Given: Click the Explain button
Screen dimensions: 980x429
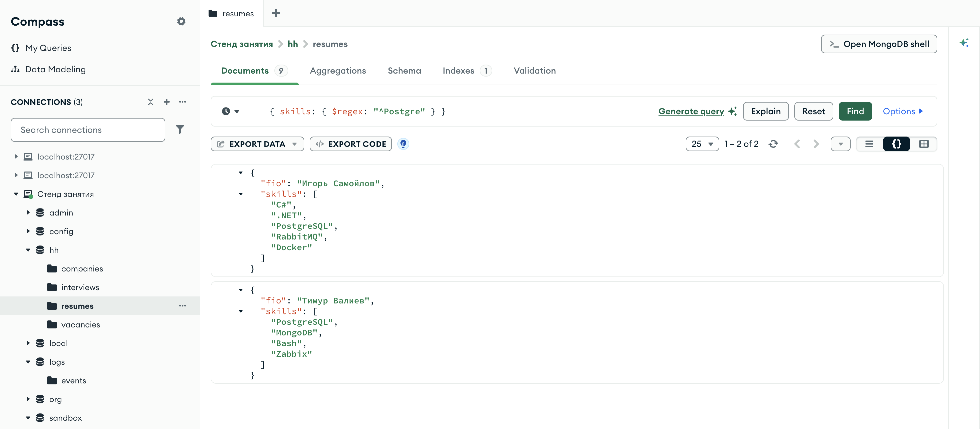Looking at the screenshot, I should [x=765, y=111].
